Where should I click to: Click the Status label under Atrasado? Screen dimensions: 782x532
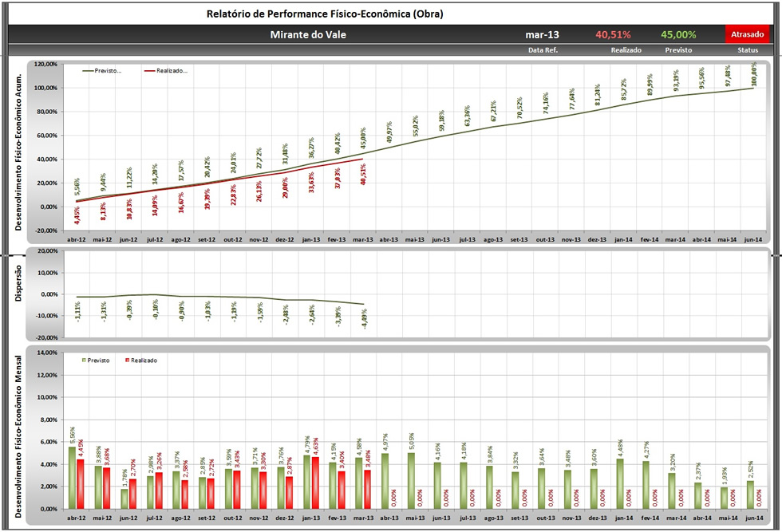point(748,49)
